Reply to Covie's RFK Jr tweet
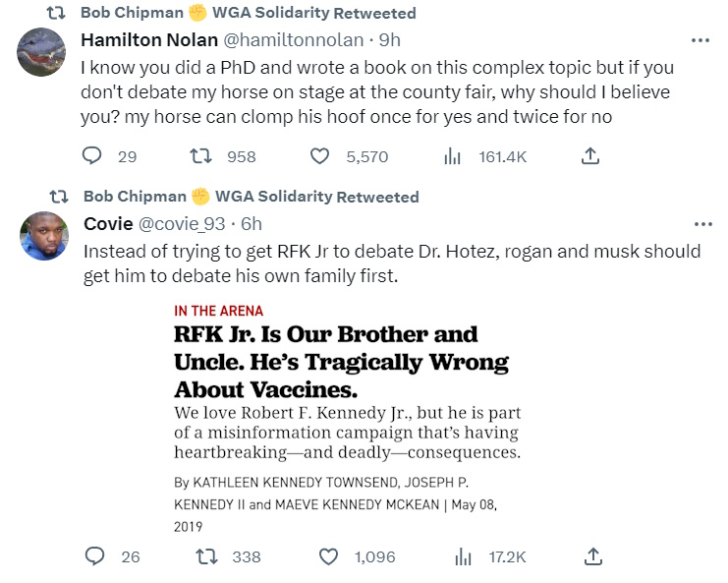 tap(94, 556)
